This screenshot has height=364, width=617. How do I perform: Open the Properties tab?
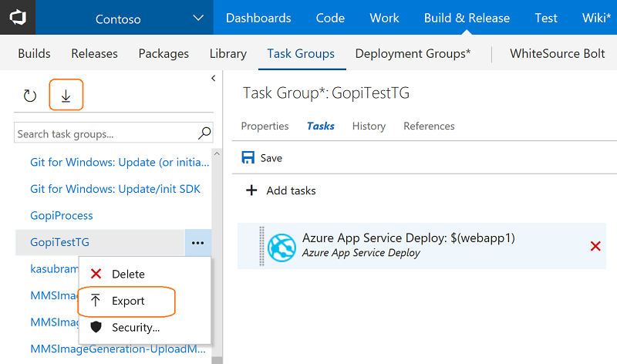tap(265, 126)
